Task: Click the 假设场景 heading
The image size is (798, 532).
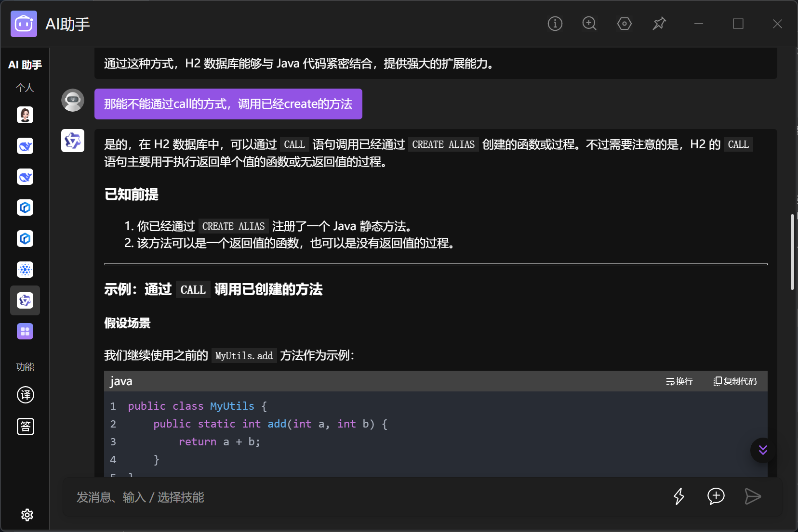Action: click(127, 323)
